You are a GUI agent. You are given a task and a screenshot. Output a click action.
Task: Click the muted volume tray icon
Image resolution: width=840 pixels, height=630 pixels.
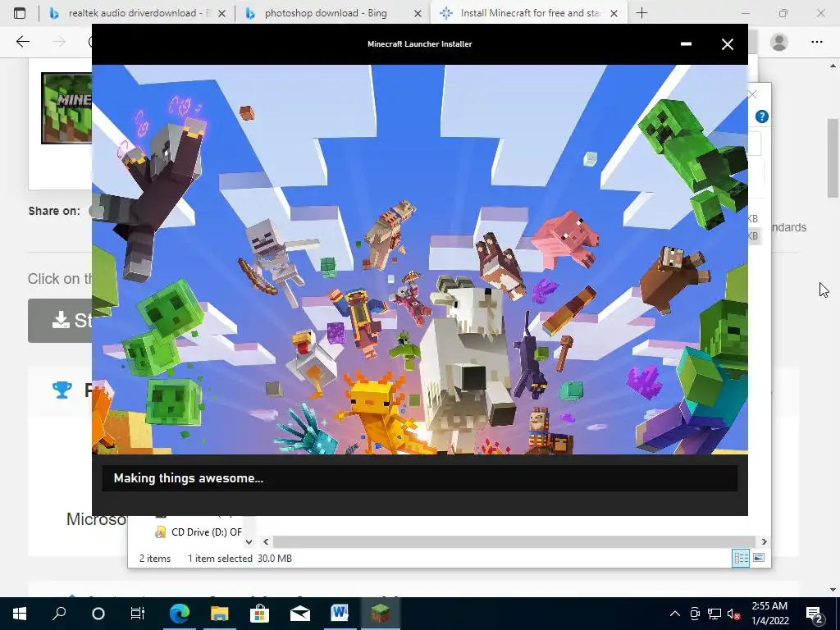click(x=733, y=614)
